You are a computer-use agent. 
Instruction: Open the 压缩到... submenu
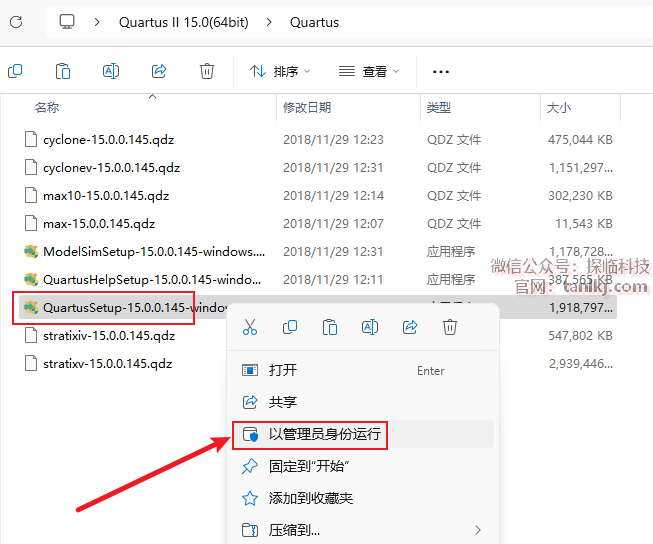(362, 530)
